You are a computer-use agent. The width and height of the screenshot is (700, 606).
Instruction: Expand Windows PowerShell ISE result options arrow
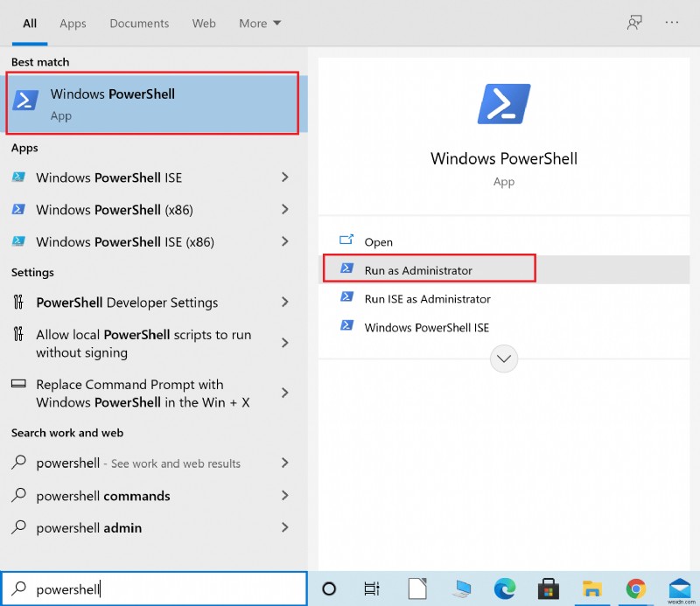click(x=285, y=178)
